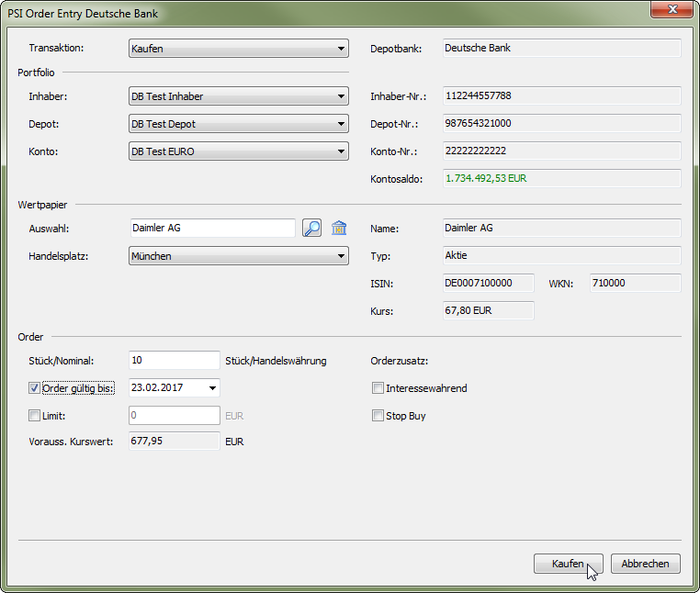The image size is (700, 593).
Task: Click the bank building icon beside Auswahl
Action: [x=339, y=229]
